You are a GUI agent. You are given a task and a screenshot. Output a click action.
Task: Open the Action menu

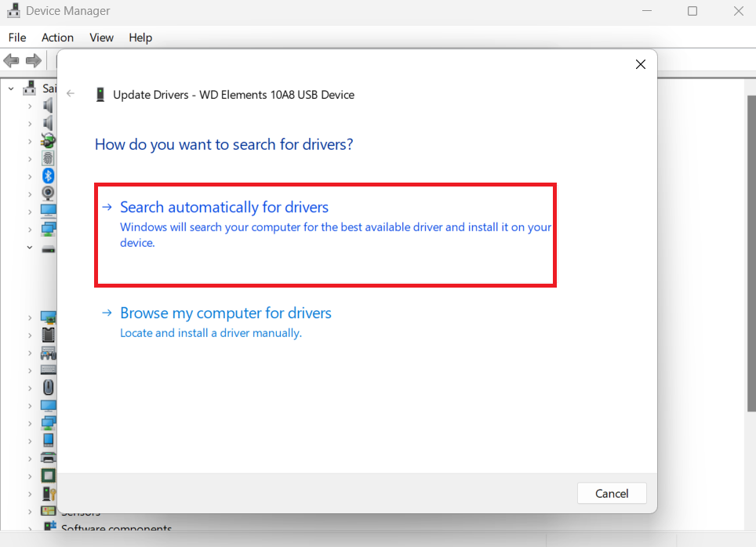pos(57,38)
